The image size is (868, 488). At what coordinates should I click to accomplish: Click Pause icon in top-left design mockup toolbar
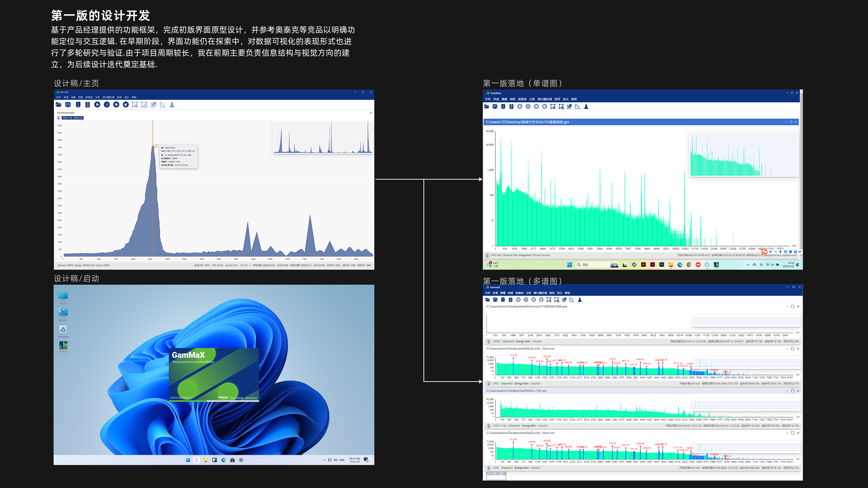point(107,105)
